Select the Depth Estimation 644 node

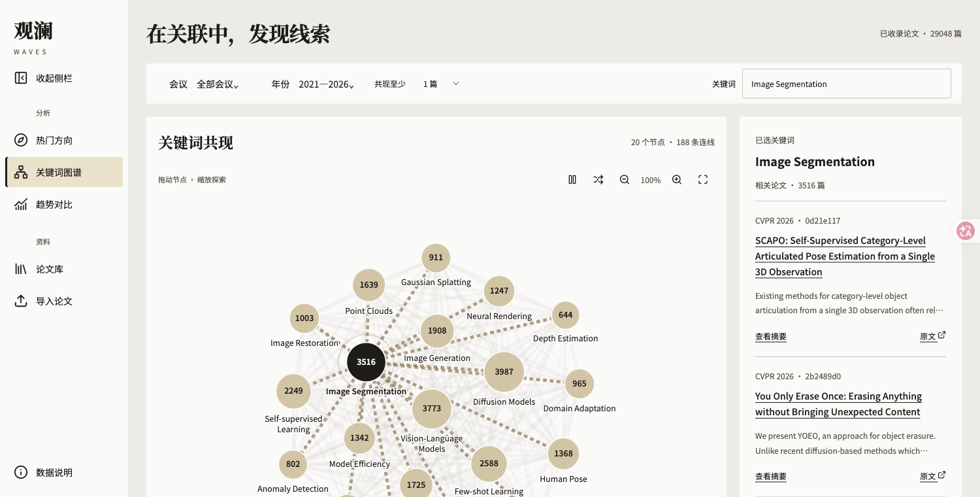566,315
